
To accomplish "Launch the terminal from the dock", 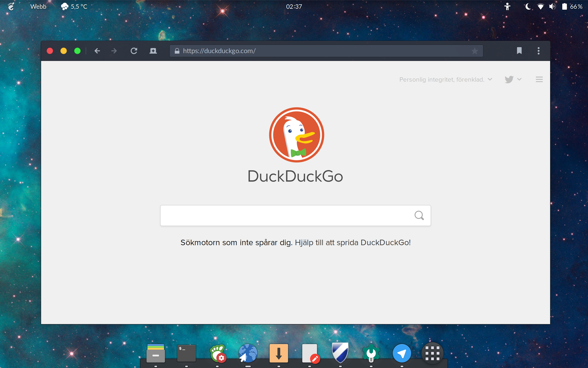I will click(186, 353).
